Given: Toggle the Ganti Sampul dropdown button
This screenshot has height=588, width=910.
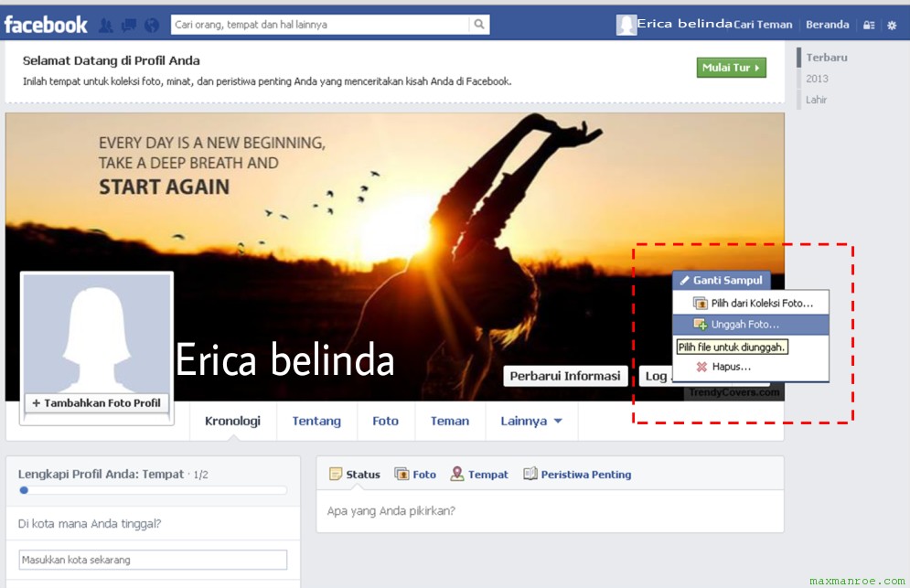Looking at the screenshot, I should coord(722,281).
